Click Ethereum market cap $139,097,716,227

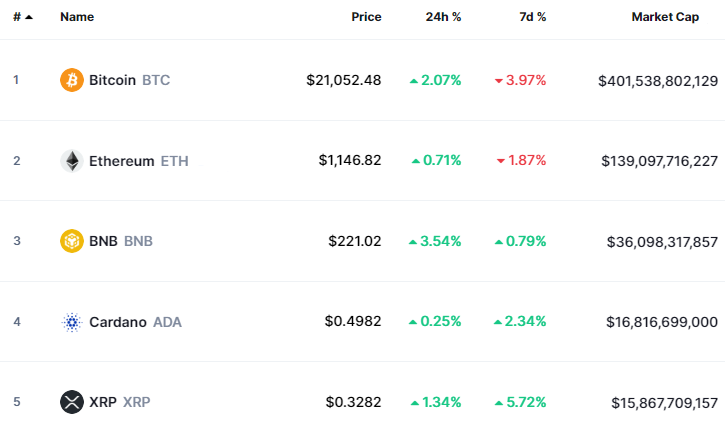tap(659, 161)
